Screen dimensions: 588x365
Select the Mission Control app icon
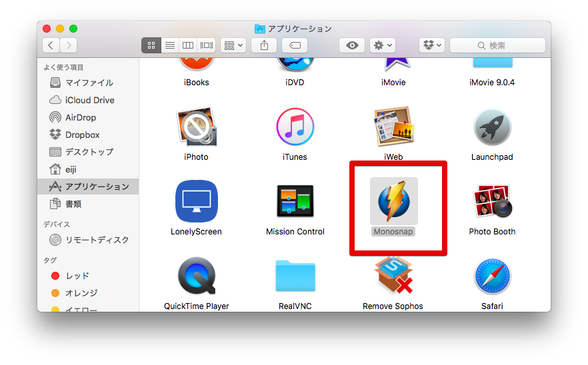[295, 201]
